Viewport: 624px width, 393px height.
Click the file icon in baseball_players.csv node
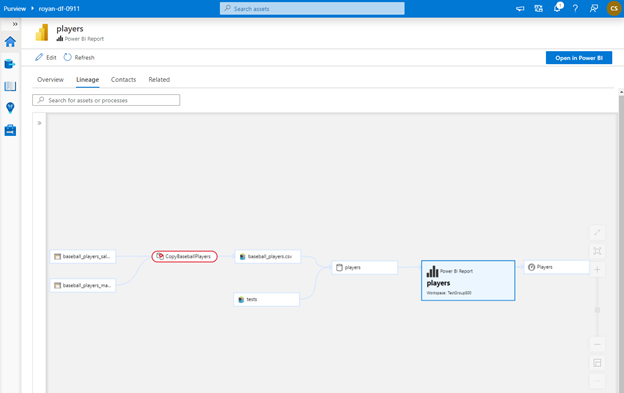click(x=242, y=257)
